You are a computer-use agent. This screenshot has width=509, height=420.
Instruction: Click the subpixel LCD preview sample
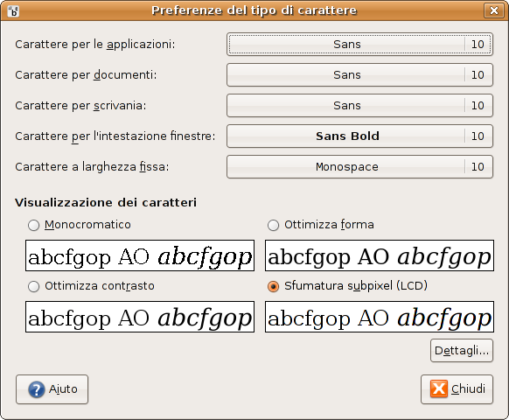[x=380, y=317]
